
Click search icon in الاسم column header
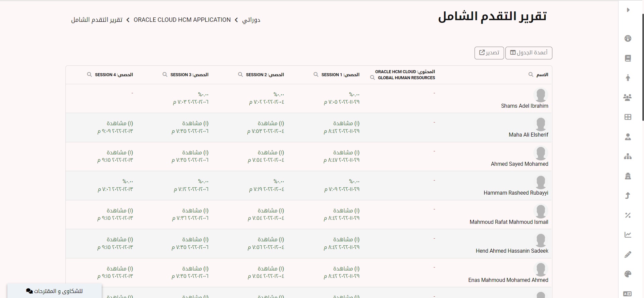[531, 74]
